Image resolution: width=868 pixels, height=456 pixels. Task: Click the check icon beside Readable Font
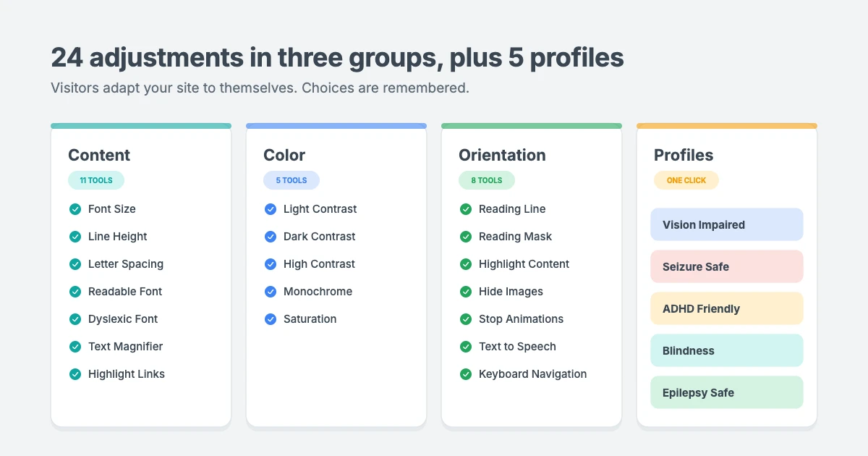click(x=75, y=292)
